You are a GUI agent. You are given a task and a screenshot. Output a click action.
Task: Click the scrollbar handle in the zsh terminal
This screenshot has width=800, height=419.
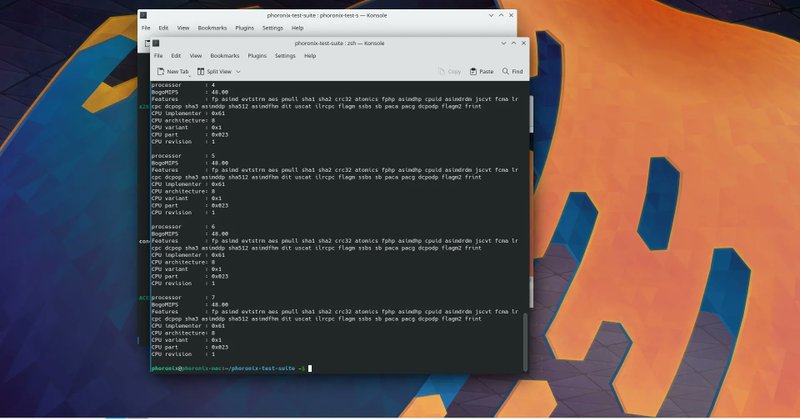[525, 342]
